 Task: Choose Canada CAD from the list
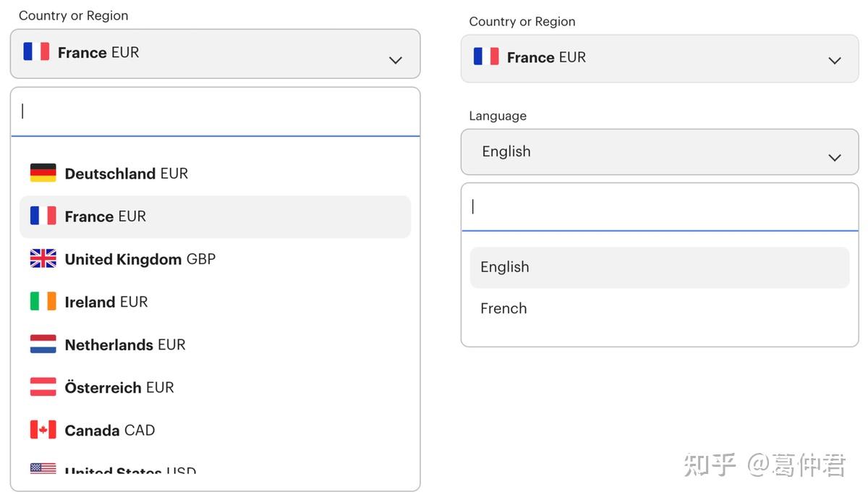[110, 430]
